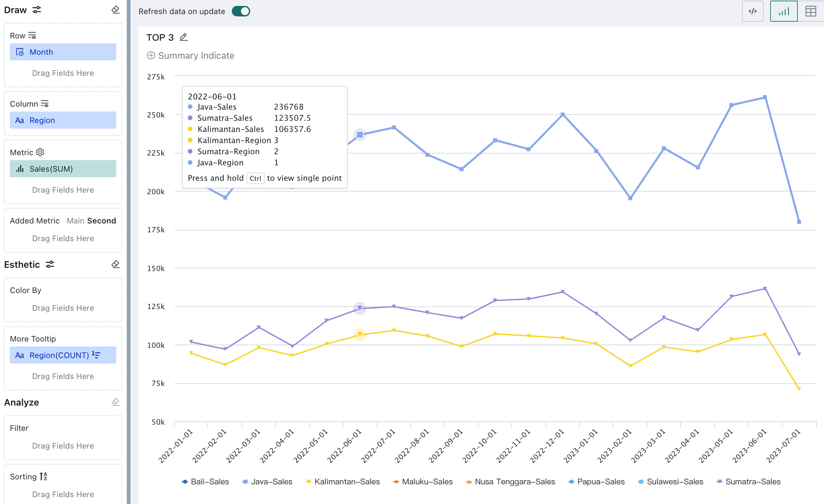Select the Sales(SUM) metric field
The width and height of the screenshot is (824, 504).
pos(63,169)
